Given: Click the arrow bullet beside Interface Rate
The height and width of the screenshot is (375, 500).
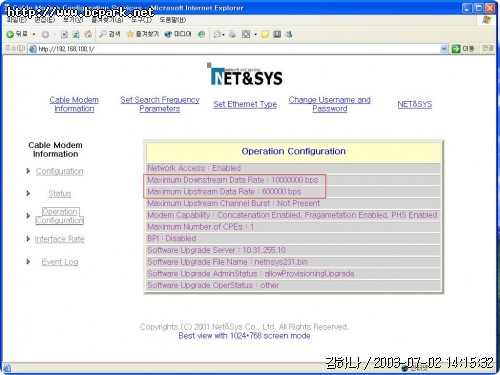Looking at the screenshot, I should coord(28,239).
